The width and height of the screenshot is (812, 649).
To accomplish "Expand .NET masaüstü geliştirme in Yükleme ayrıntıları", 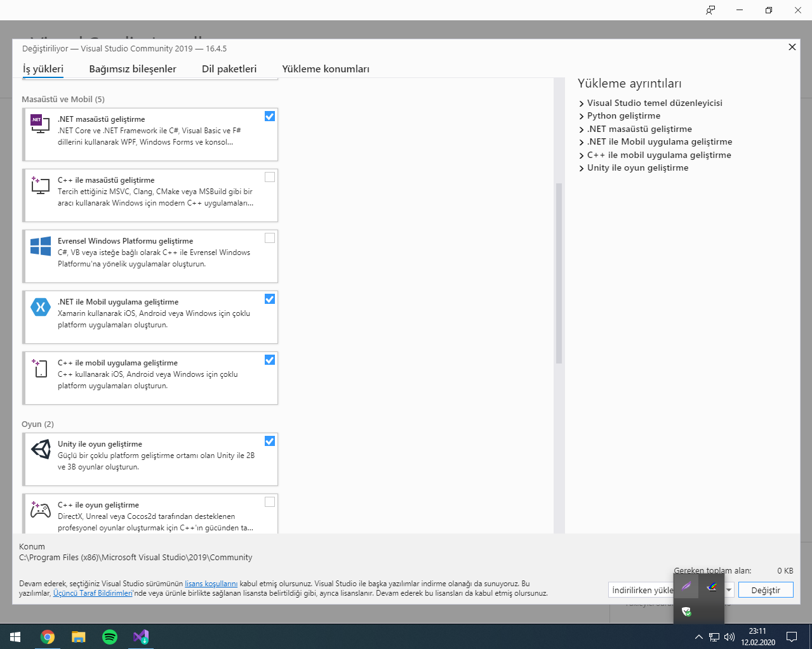I will pyautogui.click(x=582, y=129).
